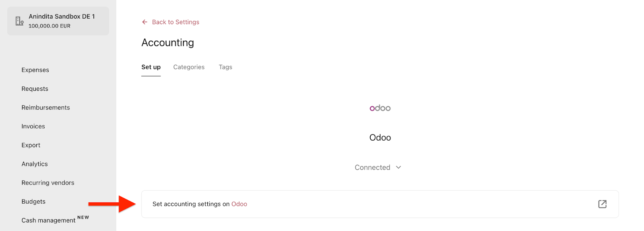The width and height of the screenshot is (644, 231).
Task: Select the Set up tab
Action: pyautogui.click(x=151, y=67)
